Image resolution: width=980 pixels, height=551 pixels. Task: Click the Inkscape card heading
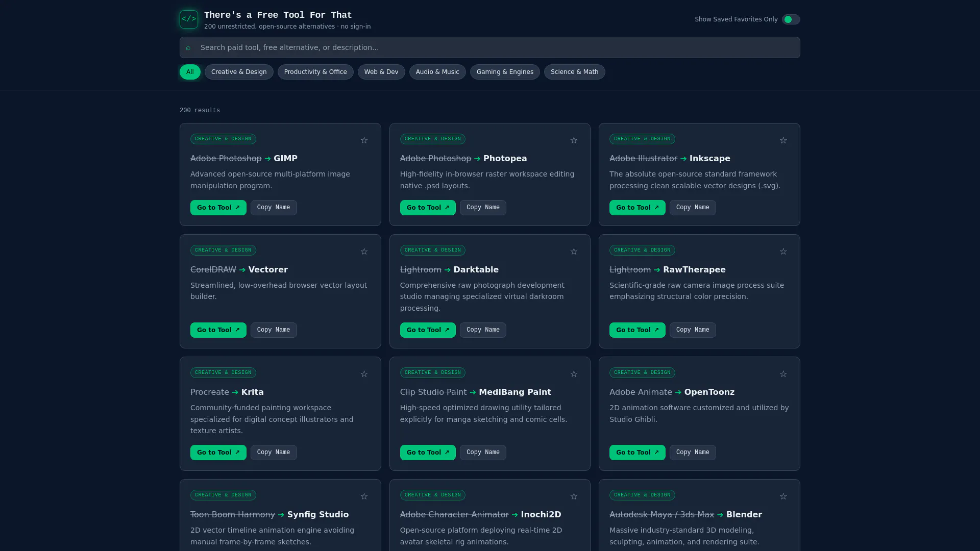670,159
